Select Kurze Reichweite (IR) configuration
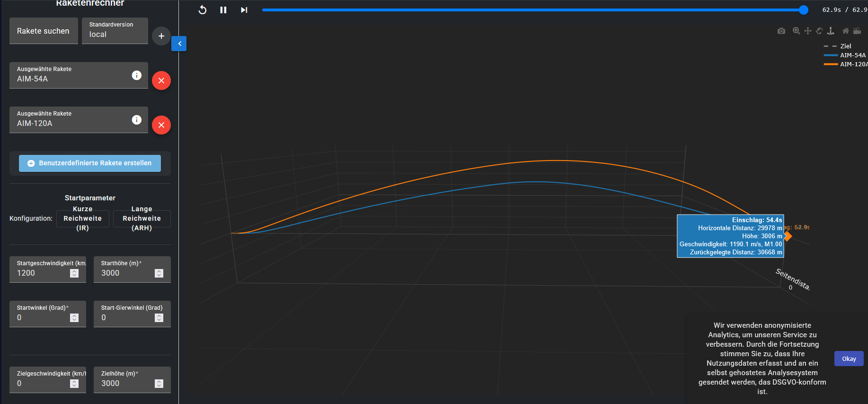This screenshot has width=868, height=404. point(83,218)
